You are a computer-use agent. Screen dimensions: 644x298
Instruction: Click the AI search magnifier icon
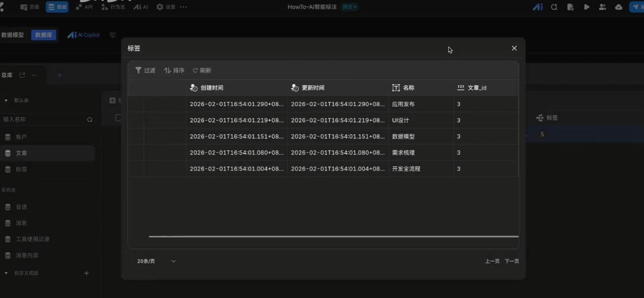(554, 7)
